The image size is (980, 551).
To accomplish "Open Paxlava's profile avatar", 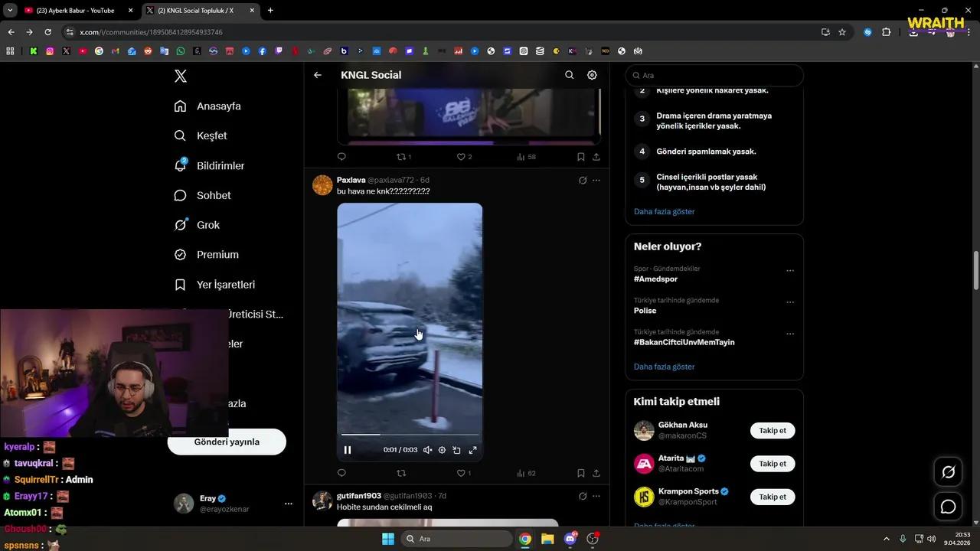I will 322,185.
